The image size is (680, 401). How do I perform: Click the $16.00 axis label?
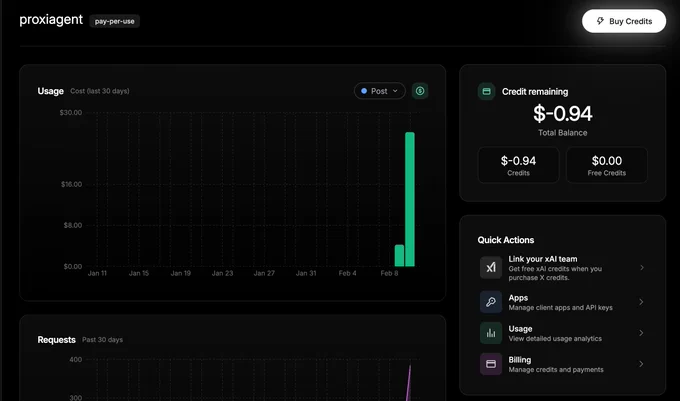pyautogui.click(x=71, y=184)
